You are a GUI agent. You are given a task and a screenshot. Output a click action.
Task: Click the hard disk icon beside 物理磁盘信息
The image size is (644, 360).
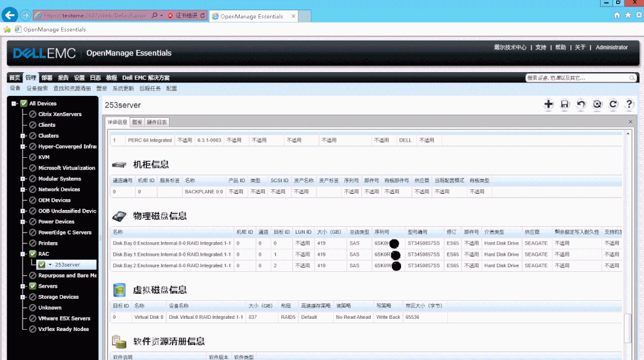click(x=119, y=216)
